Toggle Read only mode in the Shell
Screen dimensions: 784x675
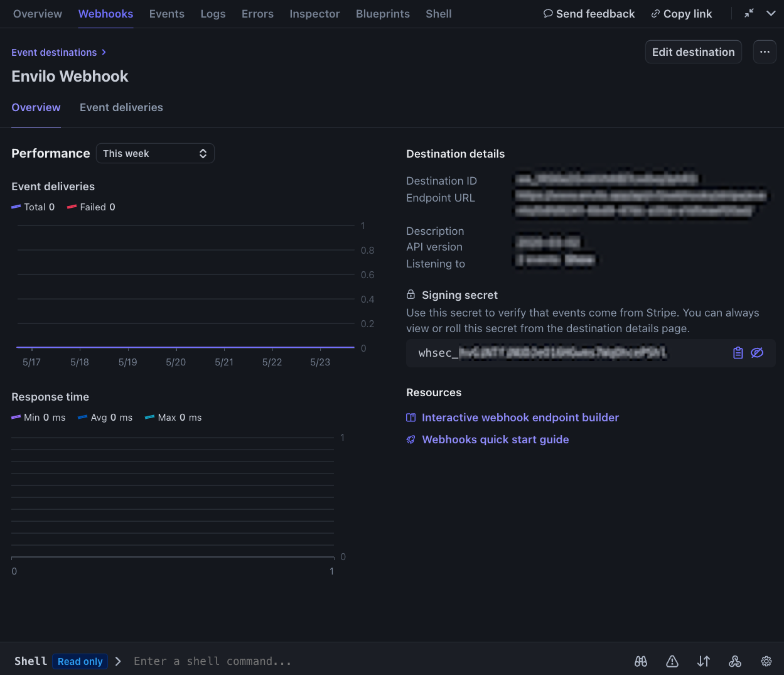[x=80, y=661]
